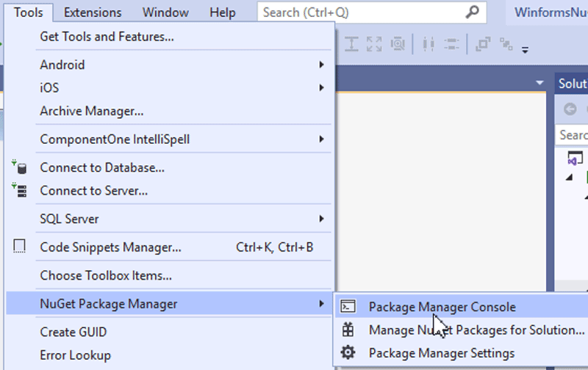
Task: Open the toolbar overflow options dropdown
Action: point(525,50)
